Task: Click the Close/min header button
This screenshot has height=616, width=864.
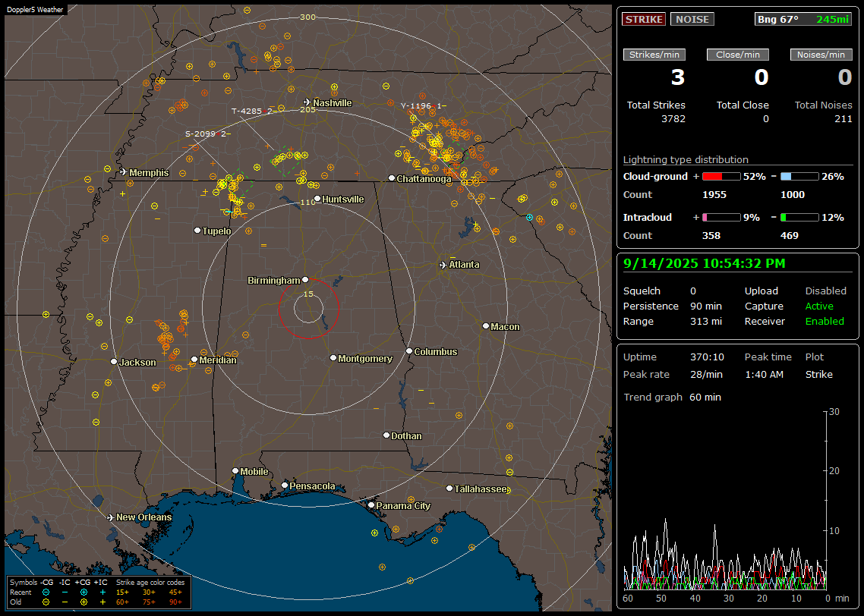Action: pyautogui.click(x=738, y=55)
